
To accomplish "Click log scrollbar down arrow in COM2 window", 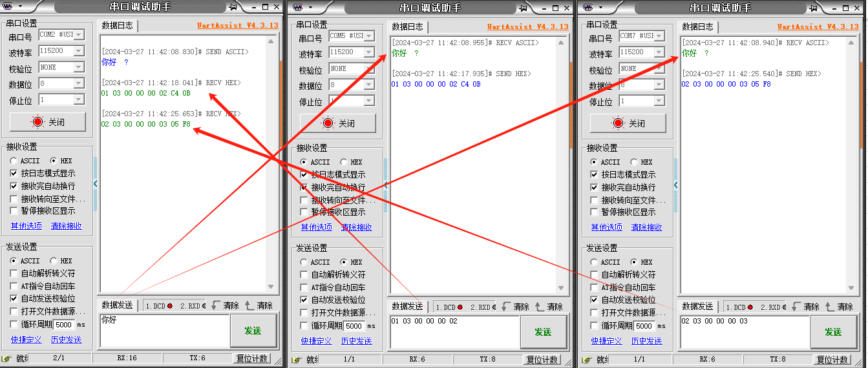I will [x=271, y=287].
